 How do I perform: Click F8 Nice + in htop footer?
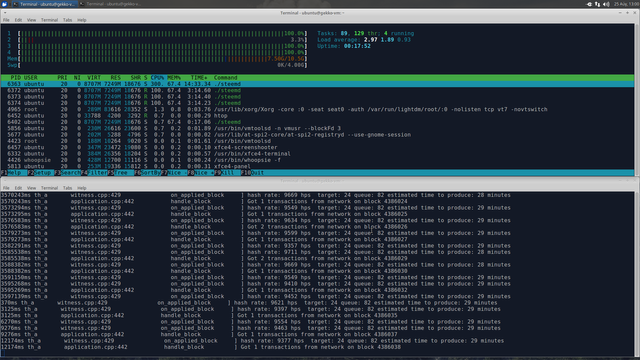(201, 173)
